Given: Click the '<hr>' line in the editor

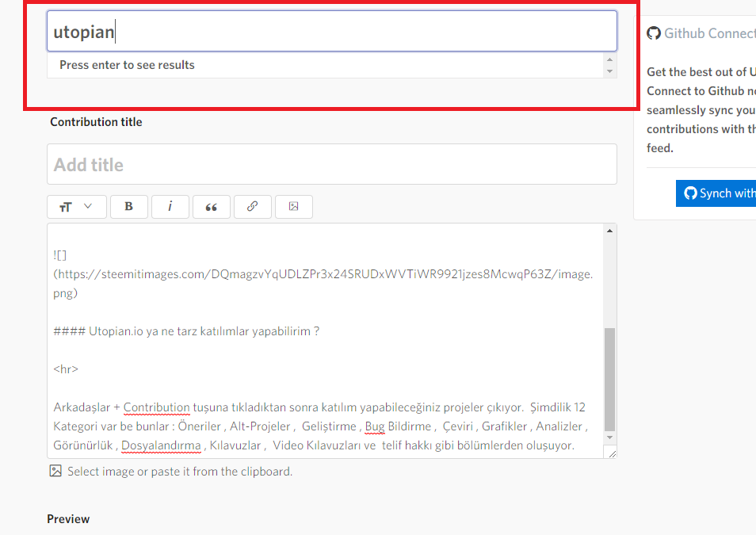Looking at the screenshot, I should coord(66,369).
